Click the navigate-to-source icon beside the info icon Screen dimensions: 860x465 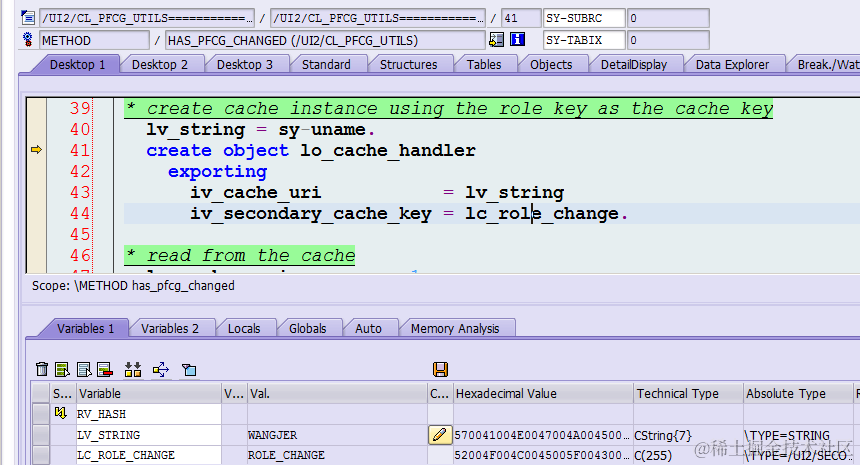(x=496, y=39)
